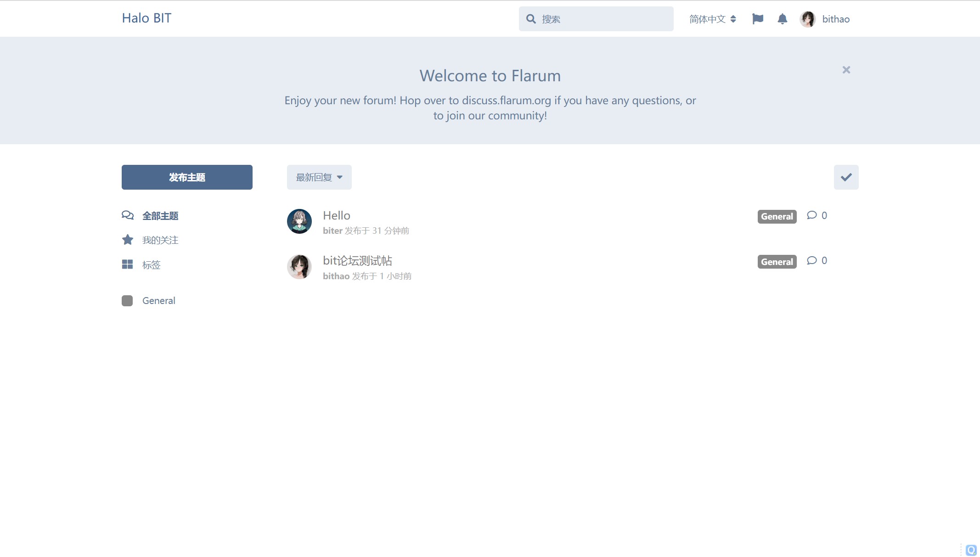980x557 pixels.
Task: Click 'bithao 发布于 1 小时前' text
Action: 367,276
